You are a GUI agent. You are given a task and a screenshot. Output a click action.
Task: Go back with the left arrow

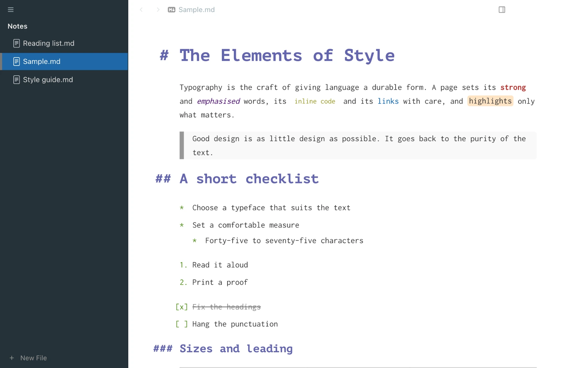(141, 10)
